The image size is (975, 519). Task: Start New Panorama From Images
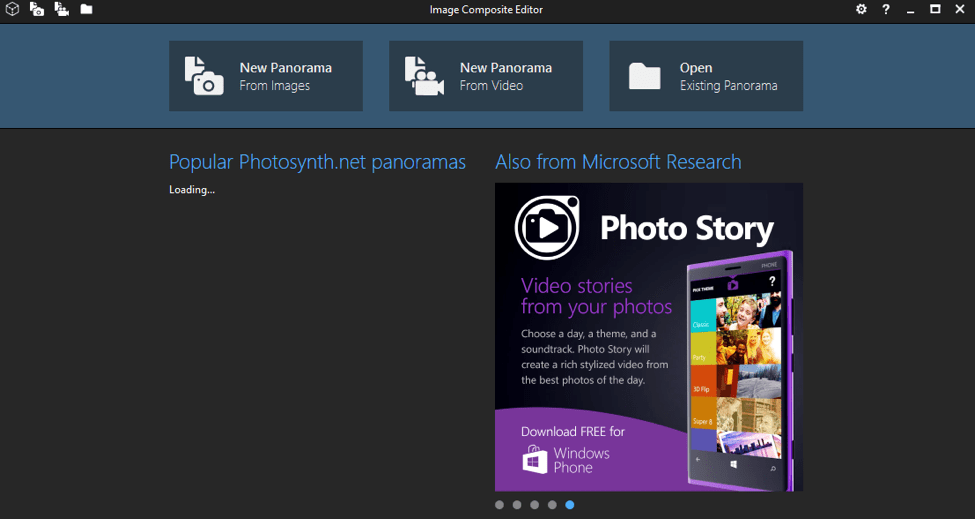[266, 76]
